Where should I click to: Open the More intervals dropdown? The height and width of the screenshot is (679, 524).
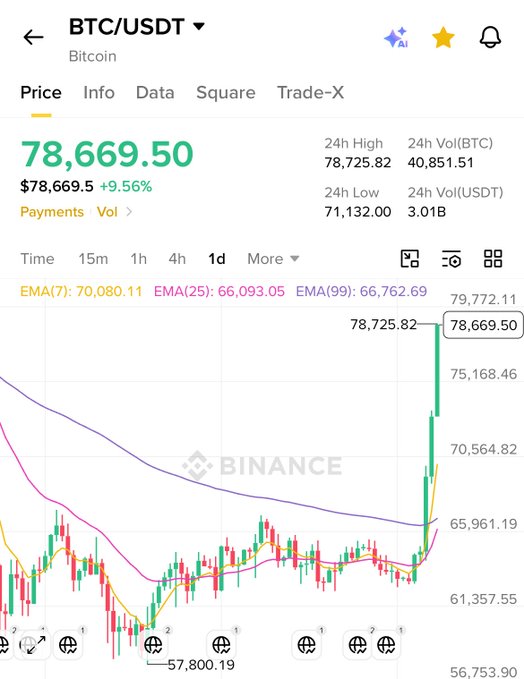coord(273,259)
